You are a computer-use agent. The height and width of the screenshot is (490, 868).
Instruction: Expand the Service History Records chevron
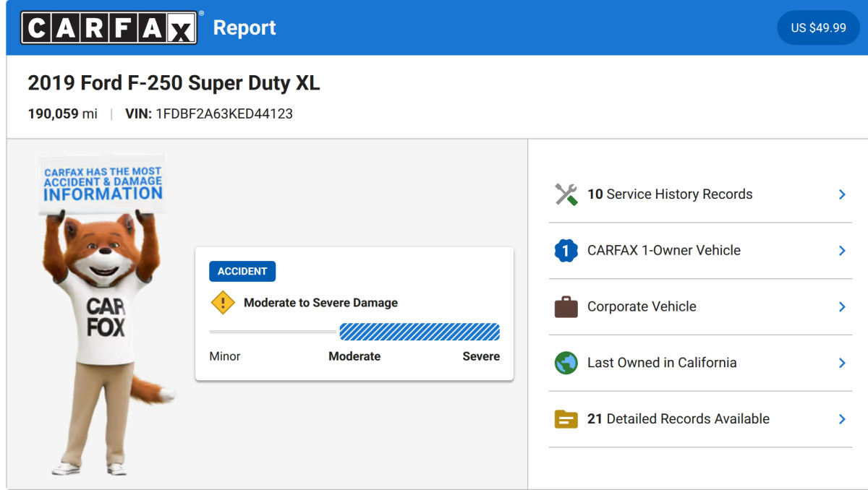coord(842,194)
